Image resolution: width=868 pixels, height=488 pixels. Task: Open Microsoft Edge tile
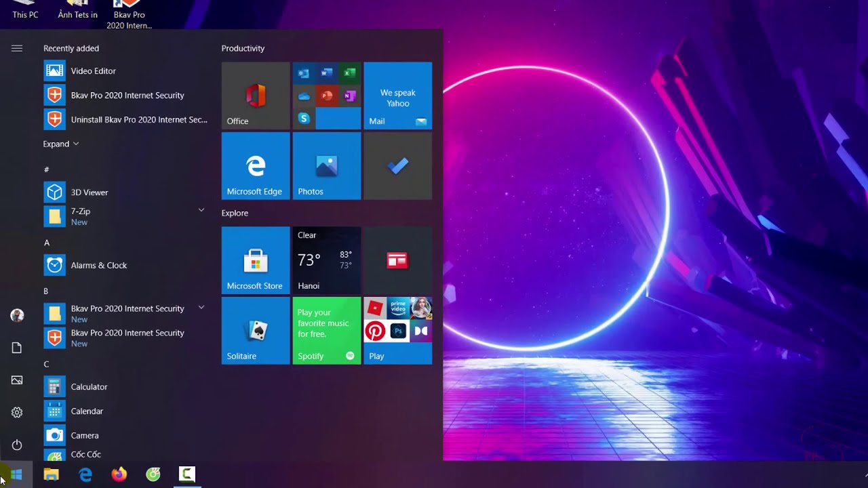tap(256, 166)
